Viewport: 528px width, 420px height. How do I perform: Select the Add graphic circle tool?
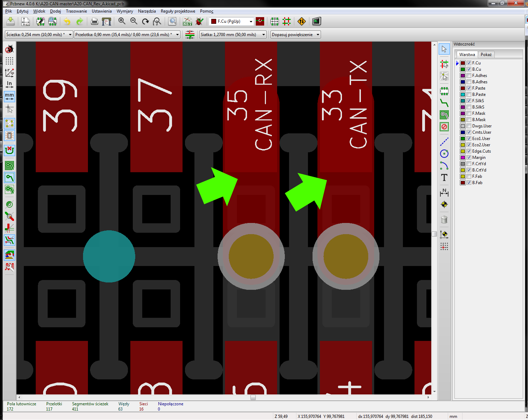(444, 154)
